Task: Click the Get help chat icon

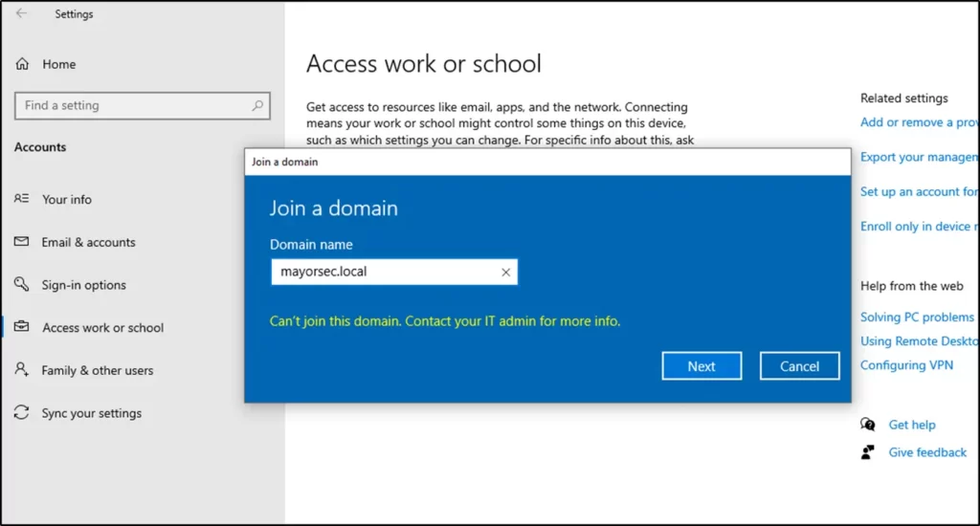Action: coord(868,425)
